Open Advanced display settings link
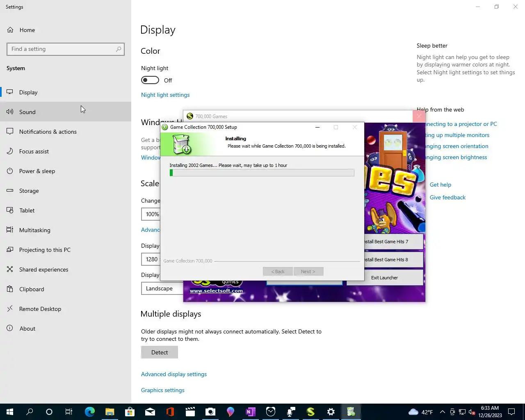Image resolution: width=525 pixels, height=420 pixels. [174, 374]
